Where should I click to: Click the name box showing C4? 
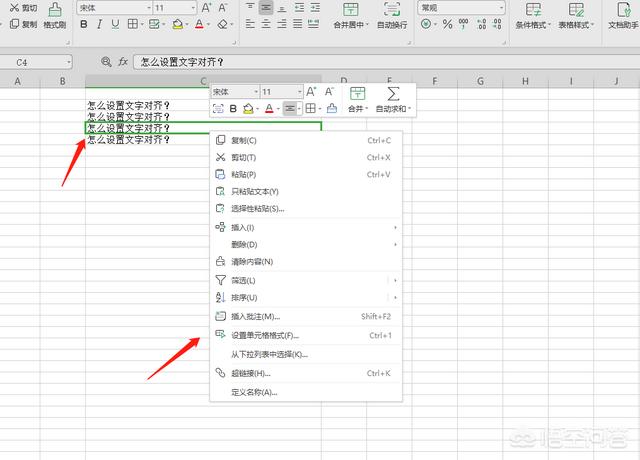click(45, 62)
